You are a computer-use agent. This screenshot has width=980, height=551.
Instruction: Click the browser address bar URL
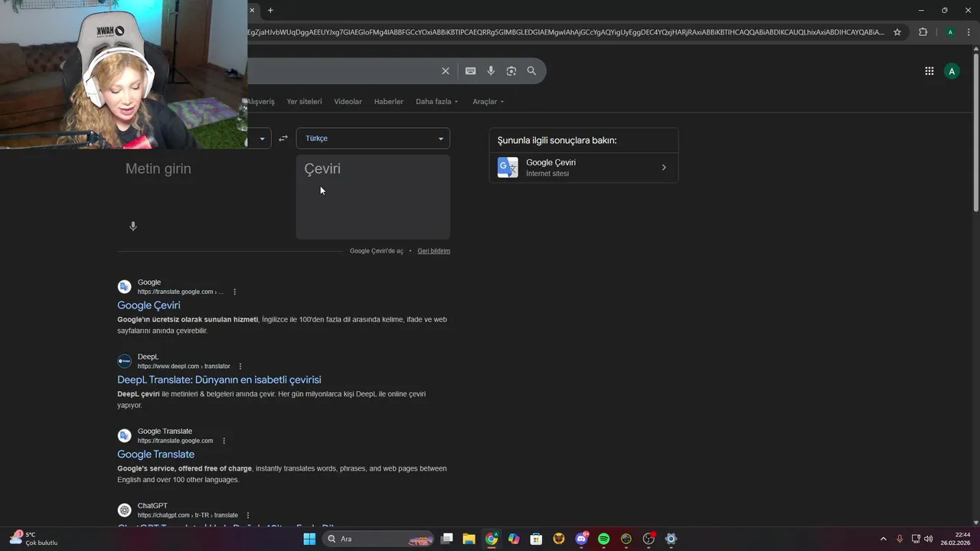(x=567, y=32)
